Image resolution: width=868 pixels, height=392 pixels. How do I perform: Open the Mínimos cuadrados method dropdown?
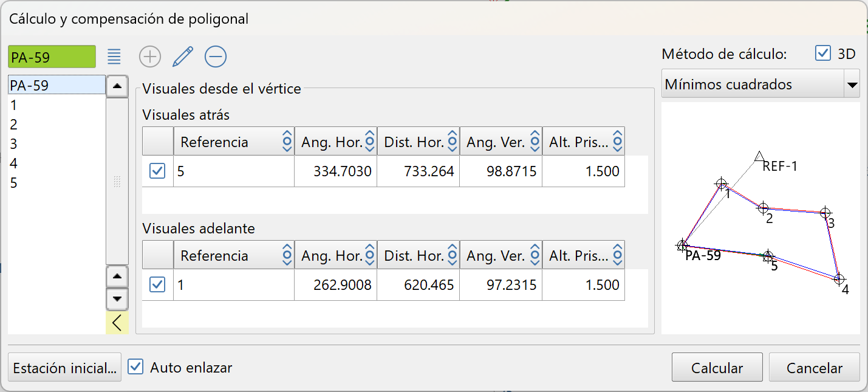point(852,84)
